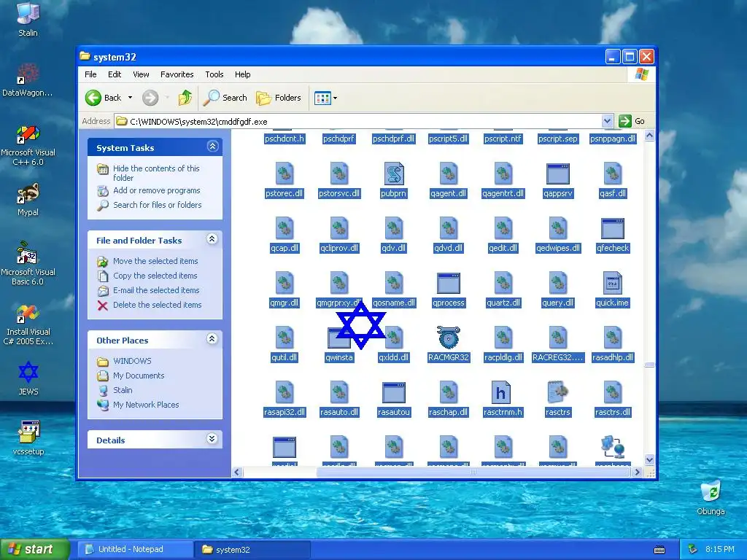
Task: Click Delete the selected items link
Action: (x=158, y=305)
